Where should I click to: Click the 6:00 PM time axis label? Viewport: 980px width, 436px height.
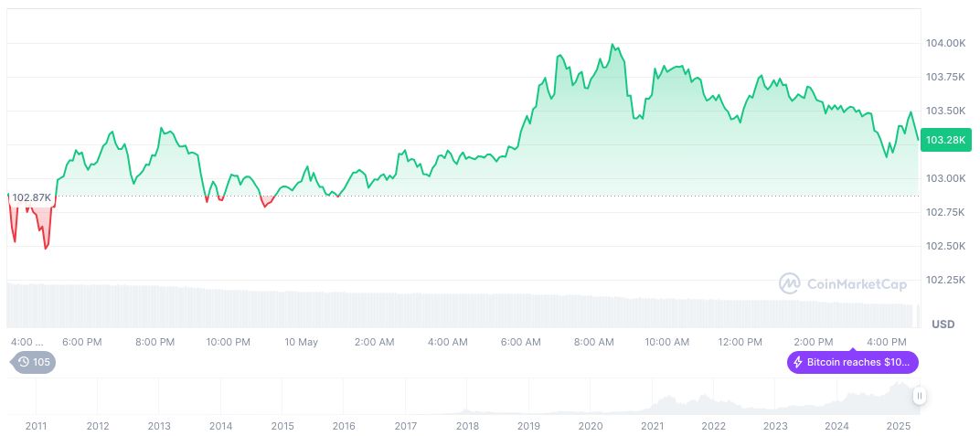[81, 342]
